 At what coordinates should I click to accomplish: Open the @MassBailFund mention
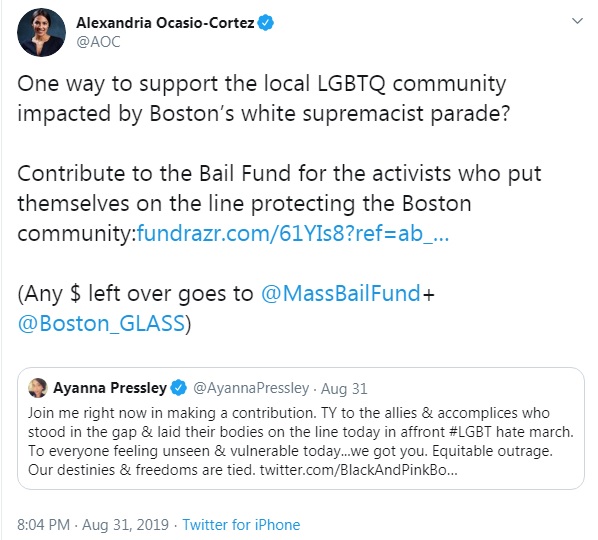[x=341, y=293]
